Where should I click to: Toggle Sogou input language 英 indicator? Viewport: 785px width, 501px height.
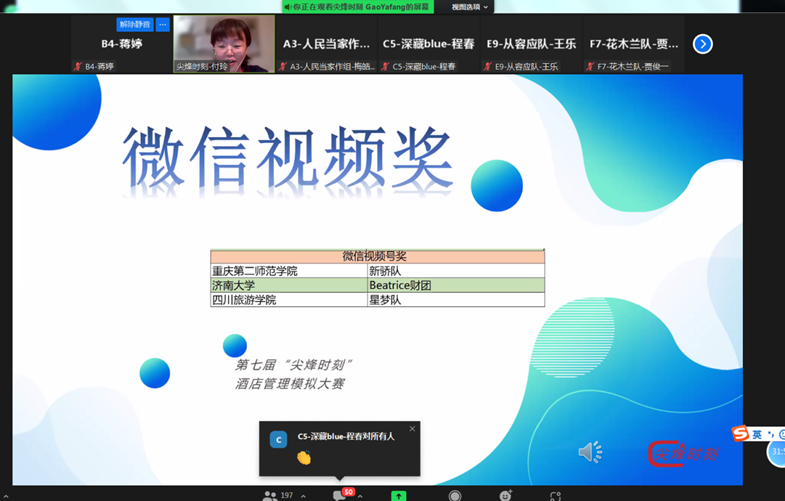click(758, 434)
